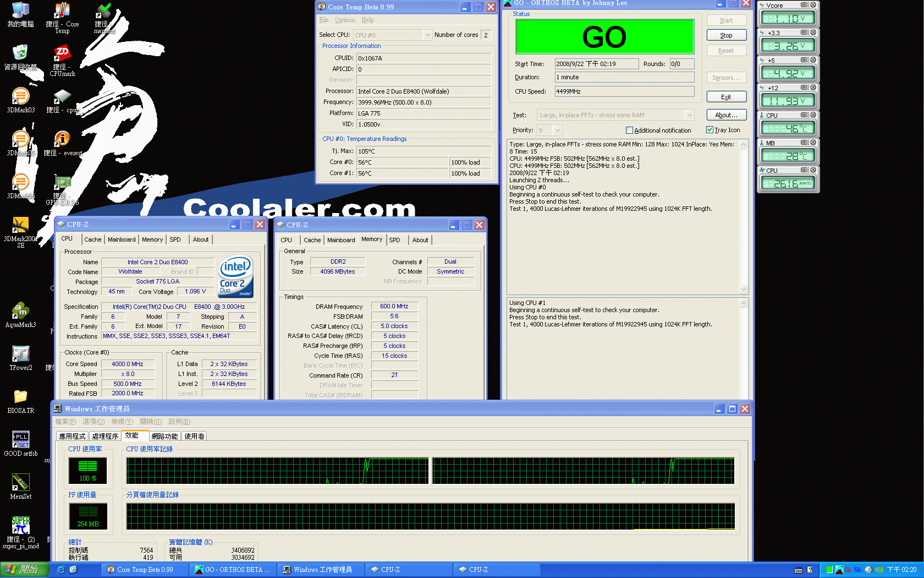
Task: Click the Exit button in ORTHOS
Action: (726, 97)
